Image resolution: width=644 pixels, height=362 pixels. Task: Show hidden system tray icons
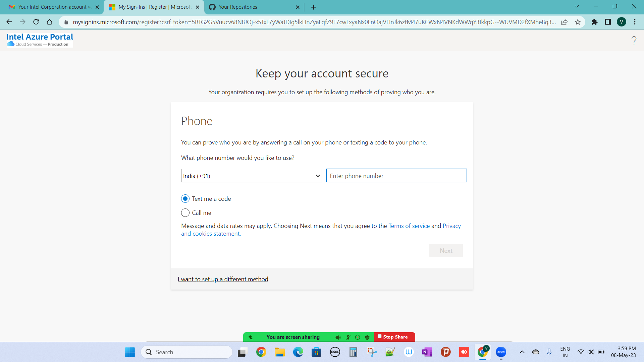click(522, 352)
